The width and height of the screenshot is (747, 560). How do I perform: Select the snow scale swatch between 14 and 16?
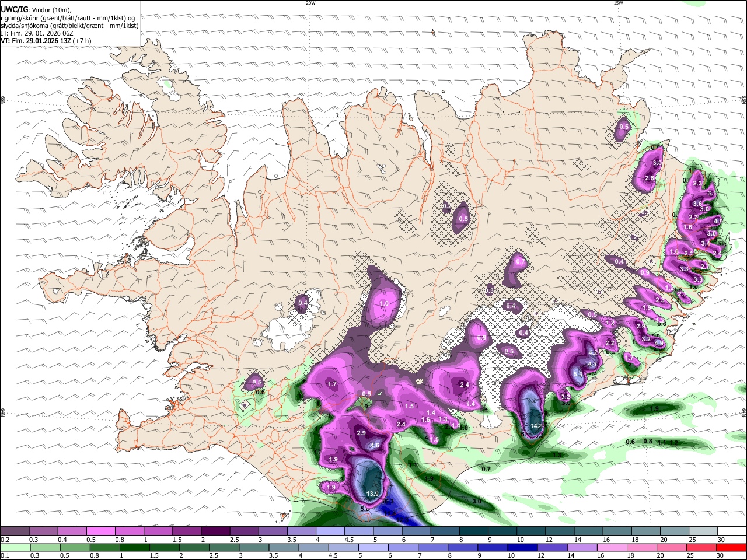pos(587,531)
